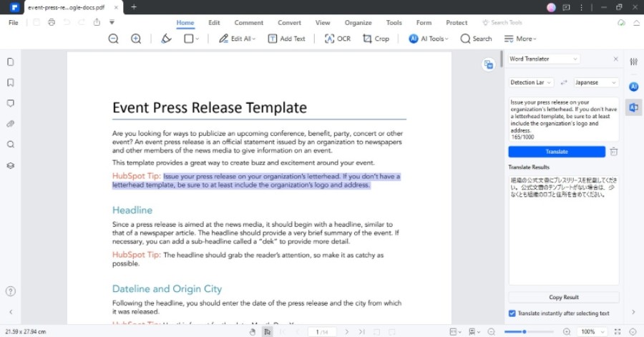Open the 100% zoom level dropdown
The height and width of the screenshot is (337, 644).
pos(591,332)
